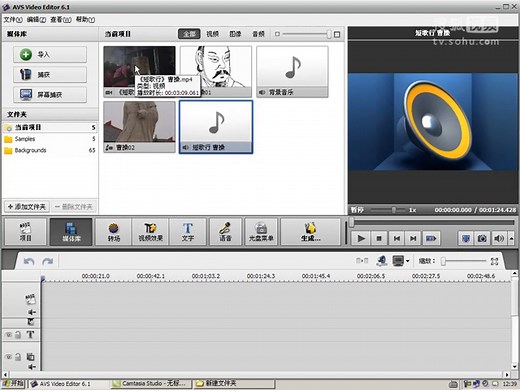Undo the last action
Screen dimensions: 520x390
click(29, 261)
